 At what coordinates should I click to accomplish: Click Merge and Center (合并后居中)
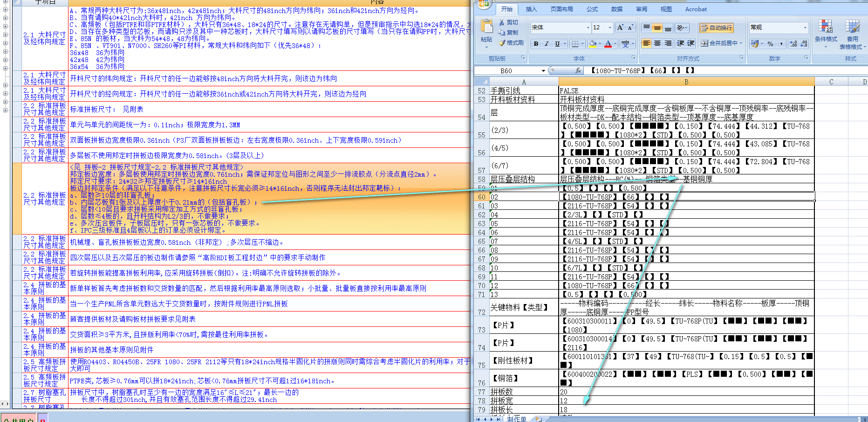[x=719, y=43]
